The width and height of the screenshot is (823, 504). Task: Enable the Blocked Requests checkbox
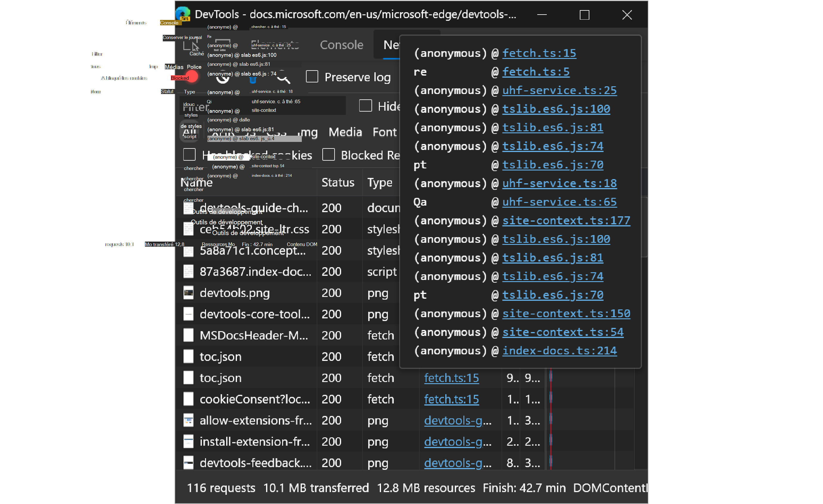(x=329, y=154)
